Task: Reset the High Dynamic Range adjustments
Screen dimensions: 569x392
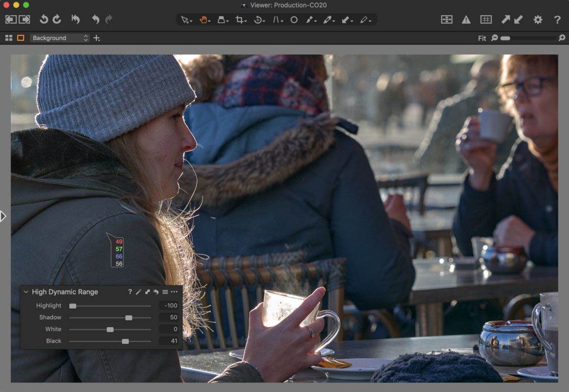Action: (156, 291)
